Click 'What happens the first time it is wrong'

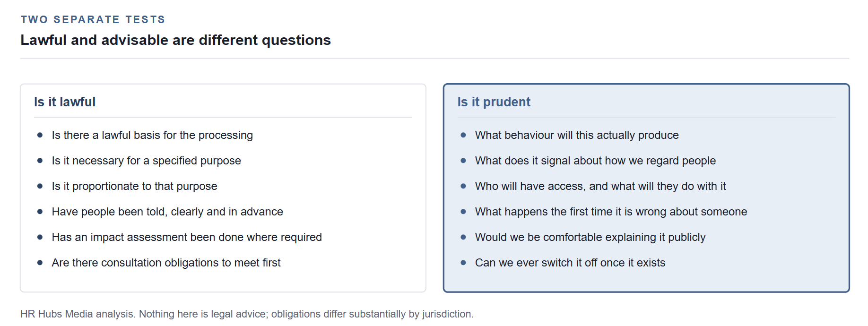611,212
